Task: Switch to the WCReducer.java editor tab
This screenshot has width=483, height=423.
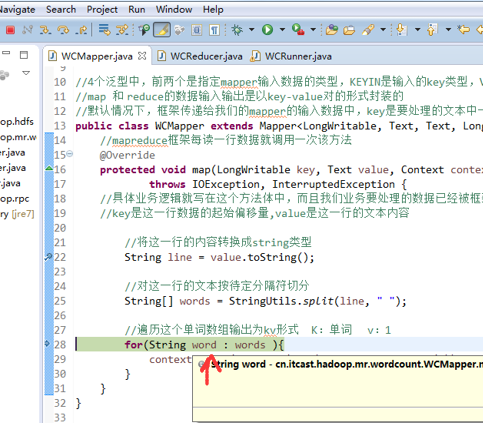Action: (200, 56)
